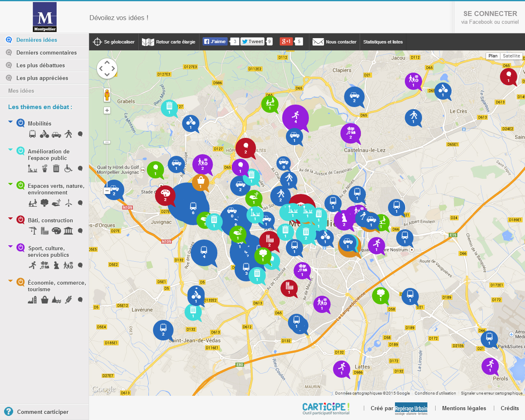Click the shopping bag icon under Économie

[x=45, y=300]
